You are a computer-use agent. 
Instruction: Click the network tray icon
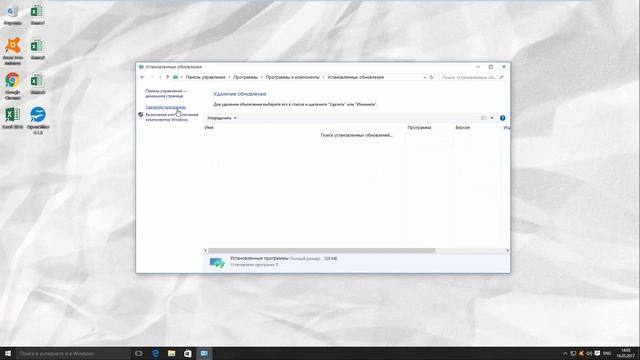pos(573,353)
